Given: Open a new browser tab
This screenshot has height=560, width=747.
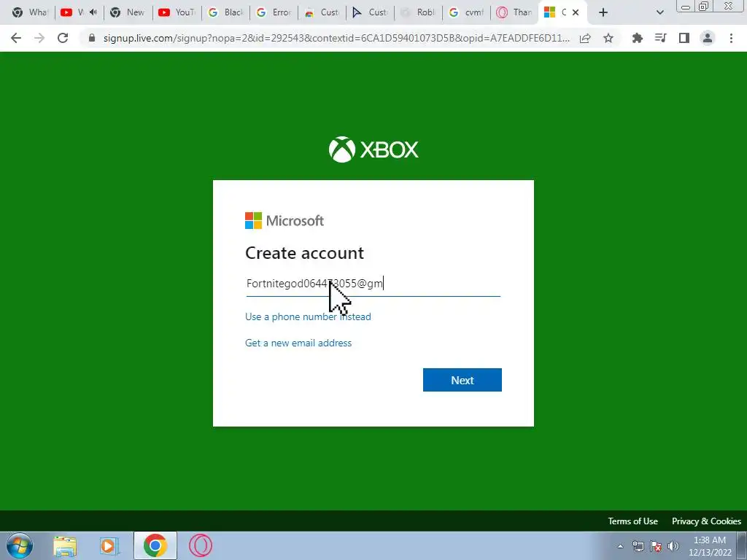Looking at the screenshot, I should [603, 12].
